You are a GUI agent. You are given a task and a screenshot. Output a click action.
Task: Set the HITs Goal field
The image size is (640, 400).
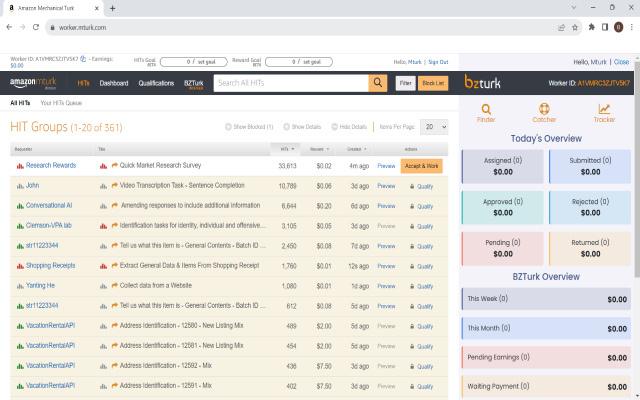(x=194, y=62)
